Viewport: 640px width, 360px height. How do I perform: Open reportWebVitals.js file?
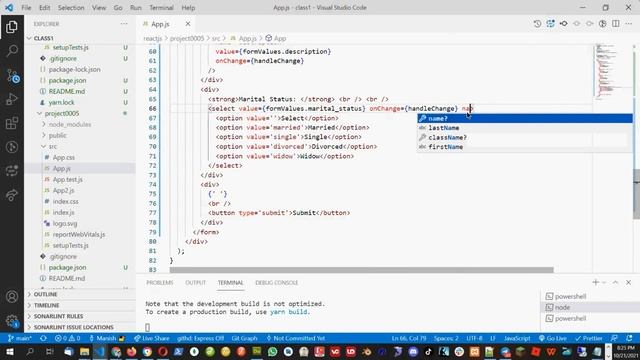[79, 234]
